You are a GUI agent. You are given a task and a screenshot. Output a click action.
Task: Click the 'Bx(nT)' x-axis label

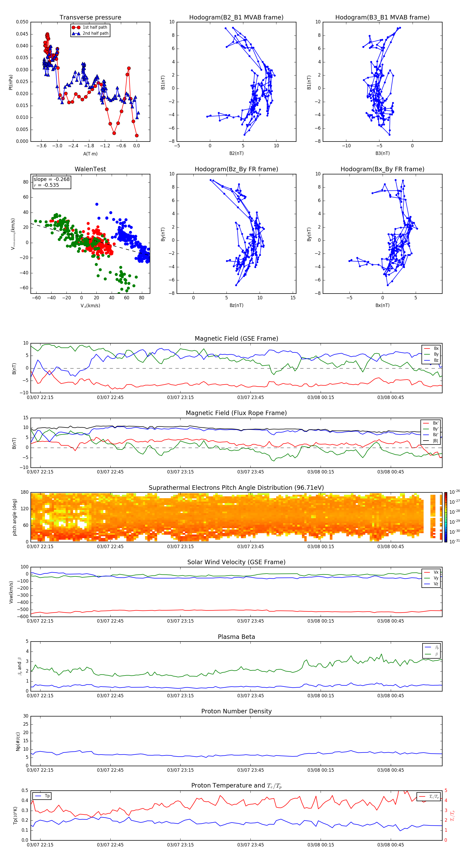[382, 305]
